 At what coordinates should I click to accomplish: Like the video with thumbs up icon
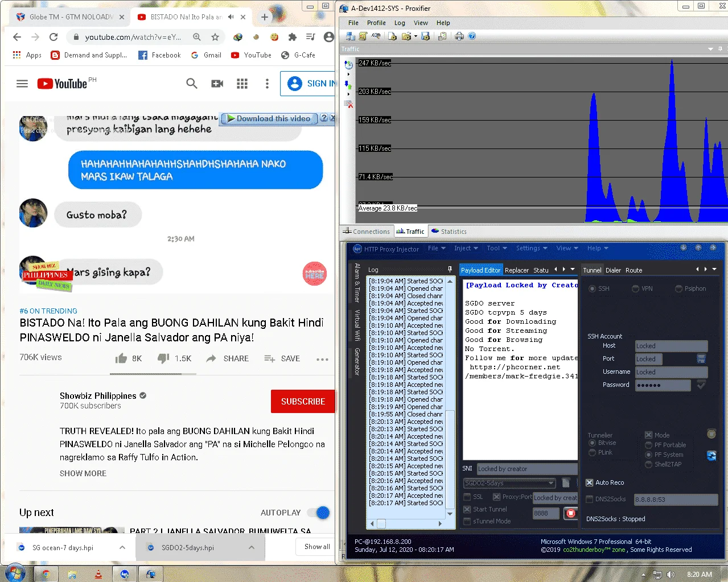pyautogui.click(x=121, y=358)
